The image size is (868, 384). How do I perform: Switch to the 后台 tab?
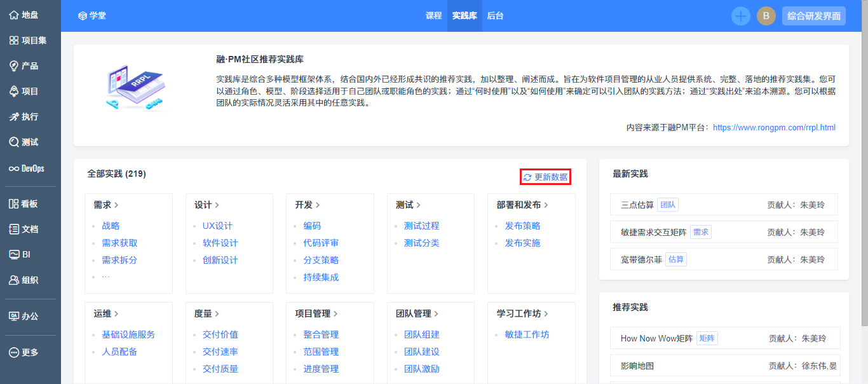tap(495, 16)
